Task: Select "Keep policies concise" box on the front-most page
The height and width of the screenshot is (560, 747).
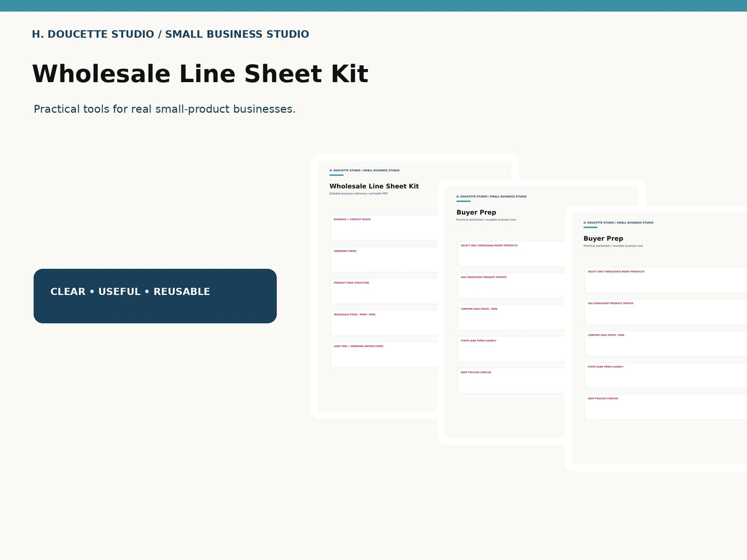Action: tap(665, 407)
